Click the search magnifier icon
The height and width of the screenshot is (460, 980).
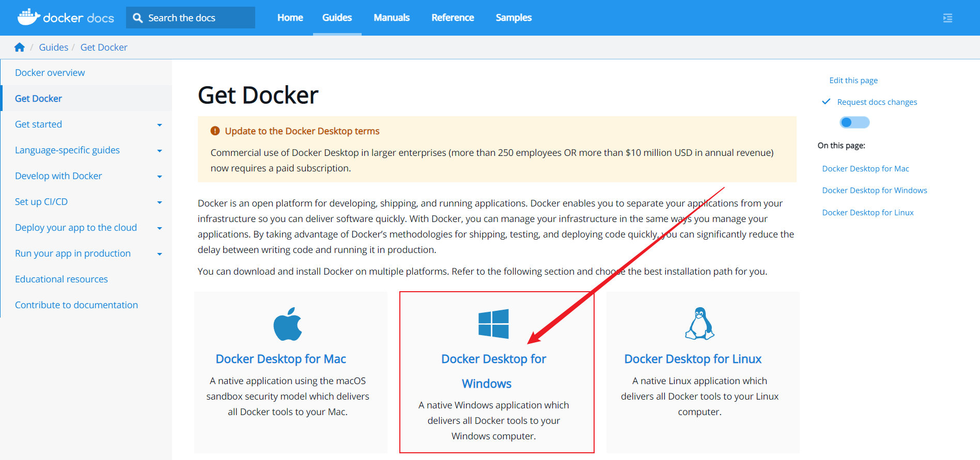[137, 18]
